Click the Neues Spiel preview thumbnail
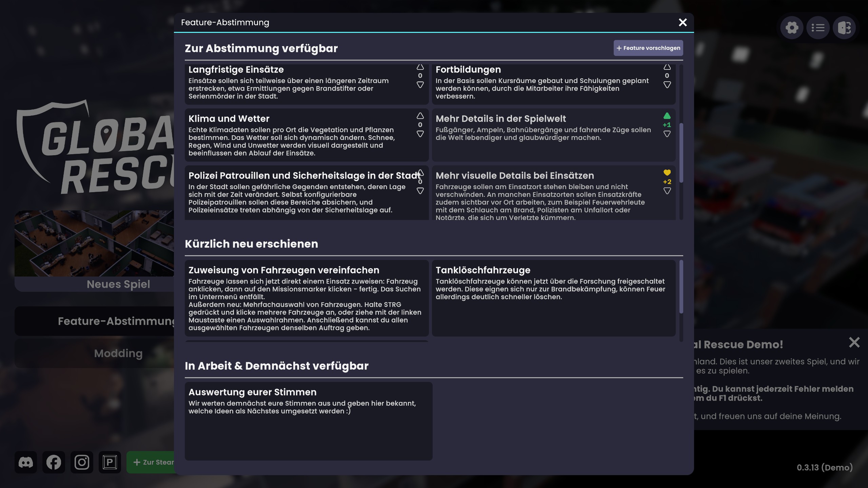The image size is (868, 488). click(x=94, y=243)
